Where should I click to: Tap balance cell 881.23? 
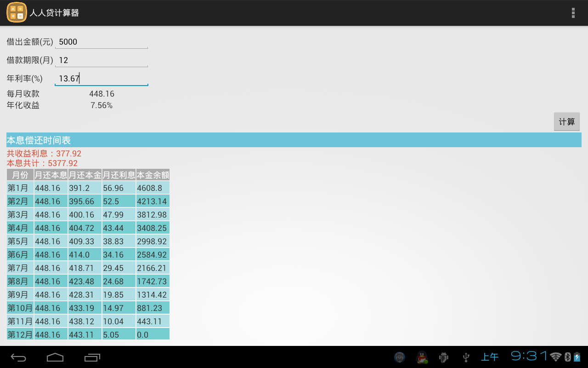point(153,308)
